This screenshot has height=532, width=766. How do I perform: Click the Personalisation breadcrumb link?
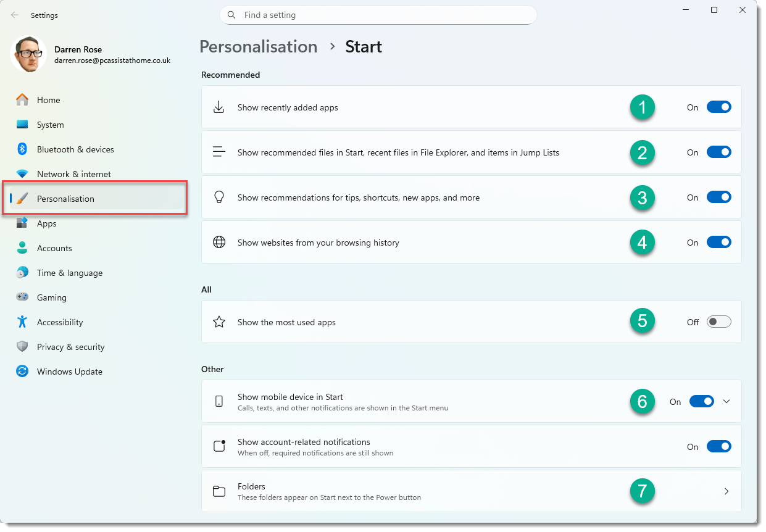pyautogui.click(x=258, y=46)
